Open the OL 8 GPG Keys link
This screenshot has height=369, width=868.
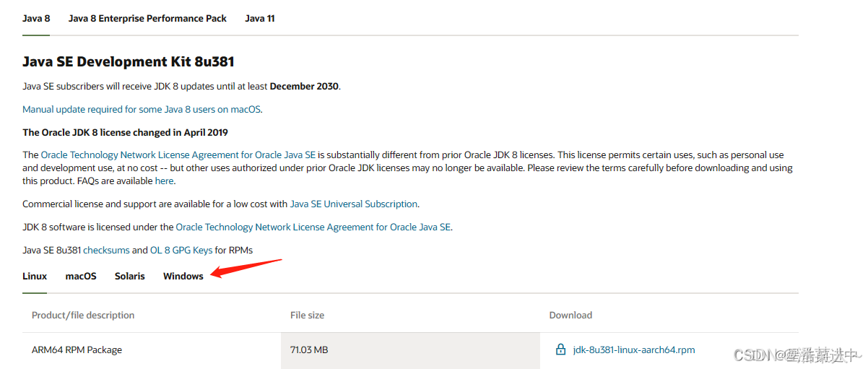pyautogui.click(x=181, y=250)
